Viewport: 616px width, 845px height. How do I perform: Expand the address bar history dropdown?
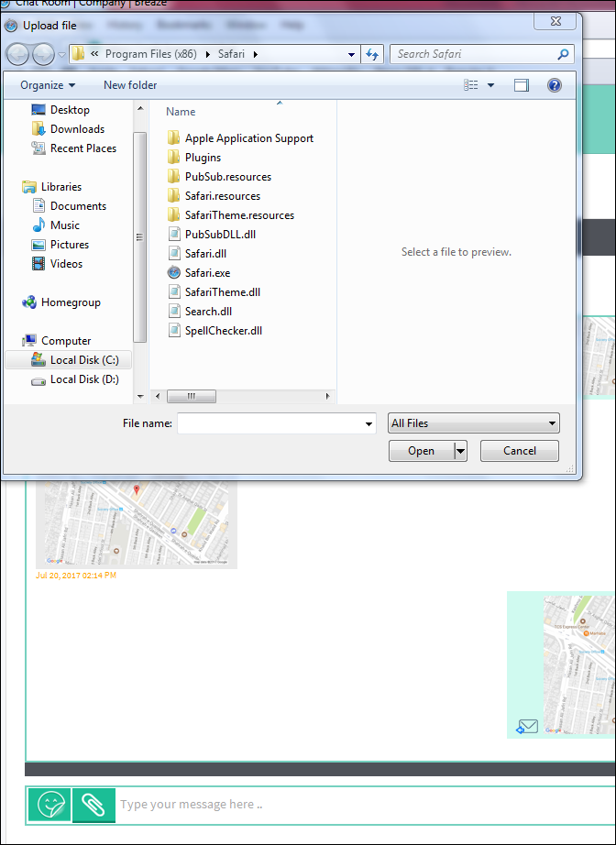tap(351, 54)
